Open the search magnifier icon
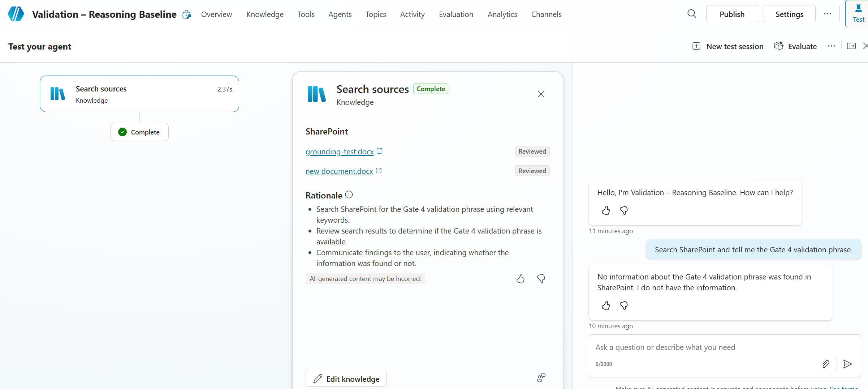Image resolution: width=868 pixels, height=389 pixels. [691, 14]
